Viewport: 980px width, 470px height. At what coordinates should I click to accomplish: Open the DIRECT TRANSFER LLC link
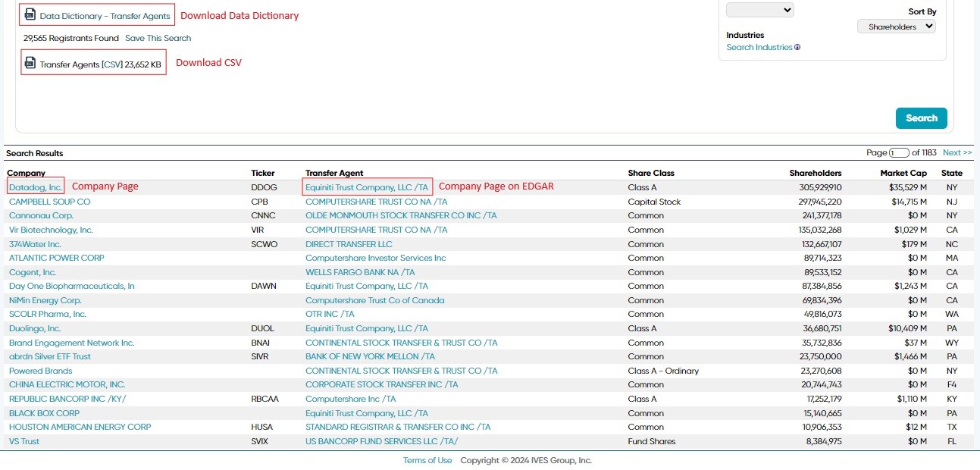pos(349,244)
